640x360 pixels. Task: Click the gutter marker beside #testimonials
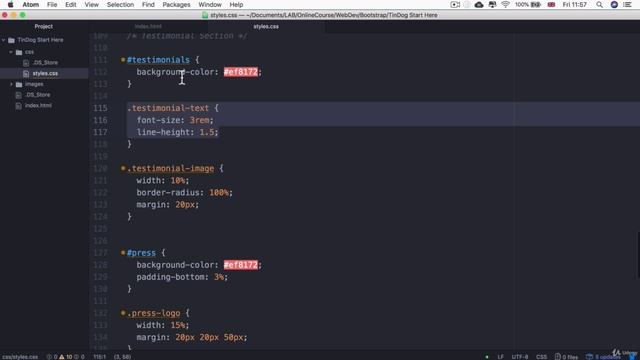click(123, 60)
